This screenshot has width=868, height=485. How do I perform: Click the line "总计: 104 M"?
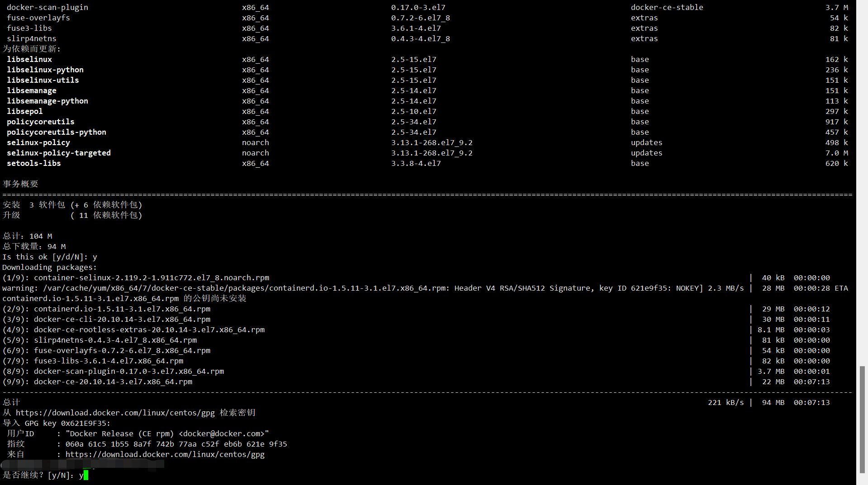28,236
